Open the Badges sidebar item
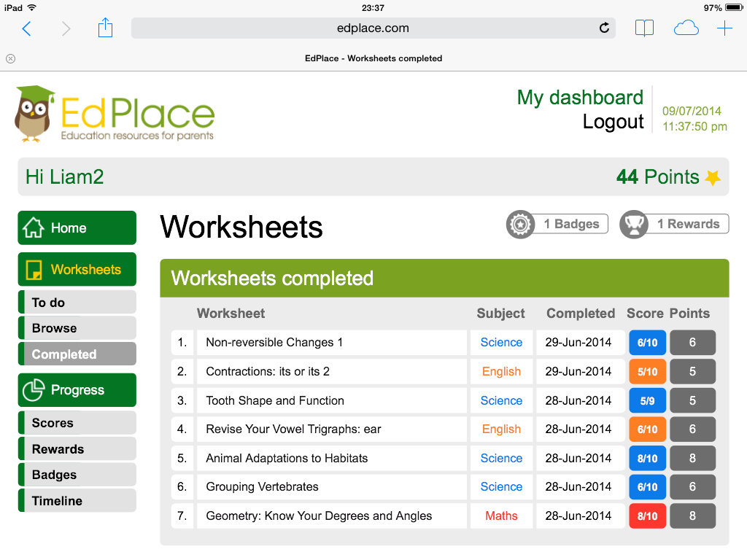The height and width of the screenshot is (560, 747). tap(77, 475)
